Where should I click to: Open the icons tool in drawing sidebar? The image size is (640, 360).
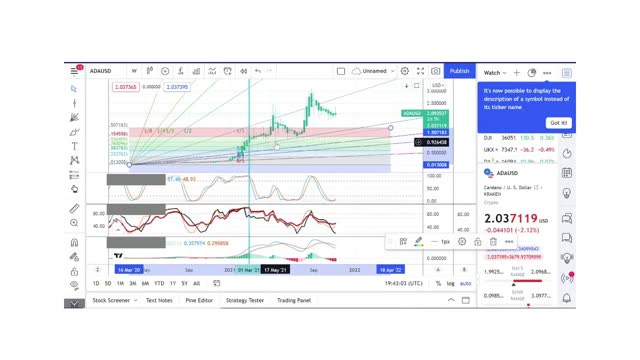click(x=74, y=189)
